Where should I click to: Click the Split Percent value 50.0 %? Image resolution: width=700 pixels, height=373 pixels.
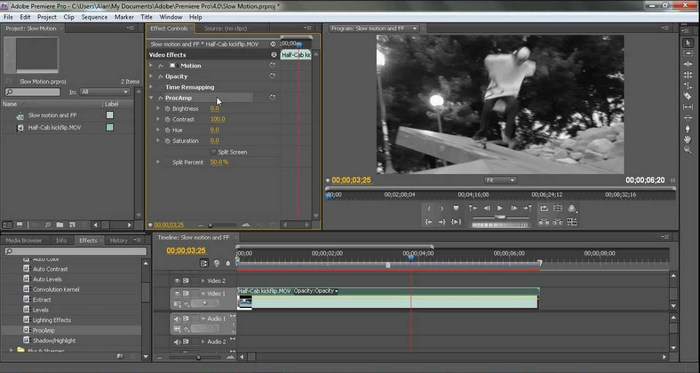click(219, 162)
